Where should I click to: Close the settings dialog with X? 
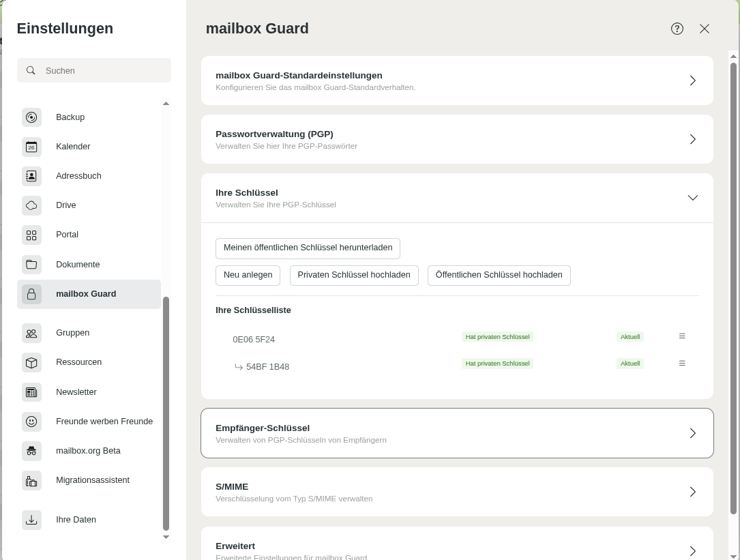pos(705,29)
